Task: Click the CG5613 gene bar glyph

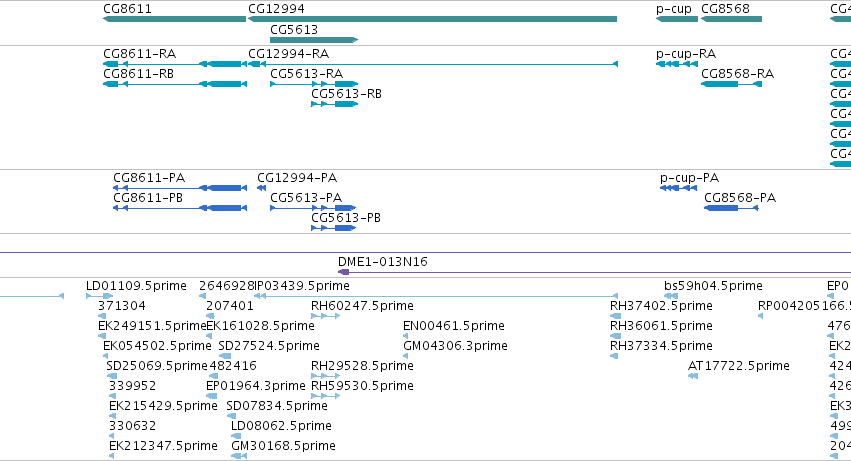Action: point(314,40)
